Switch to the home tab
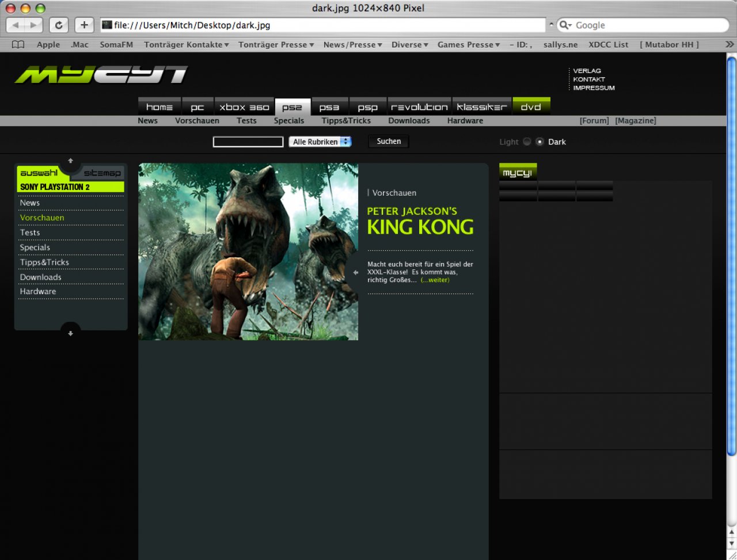 point(159,106)
